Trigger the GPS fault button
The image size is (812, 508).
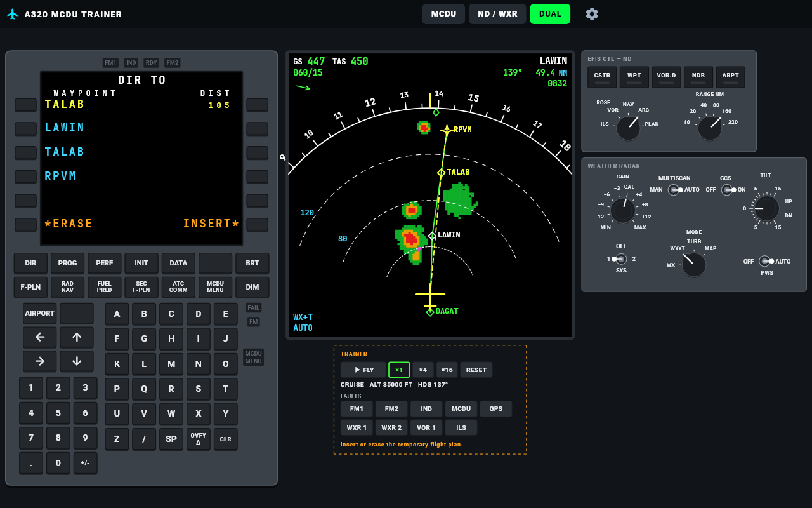pyautogui.click(x=495, y=408)
